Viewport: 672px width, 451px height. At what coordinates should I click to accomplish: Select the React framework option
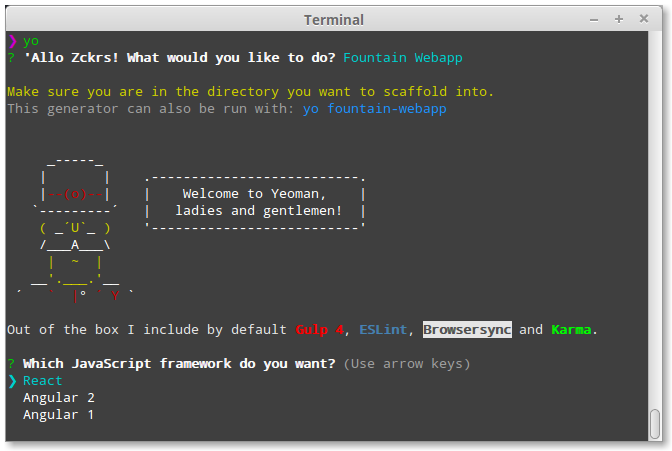pos(43,381)
